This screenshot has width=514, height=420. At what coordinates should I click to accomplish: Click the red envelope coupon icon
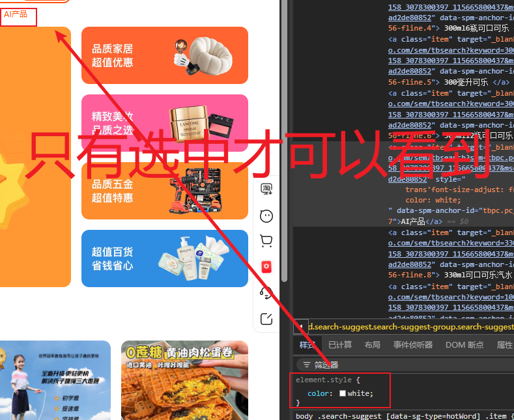pyautogui.click(x=266, y=267)
